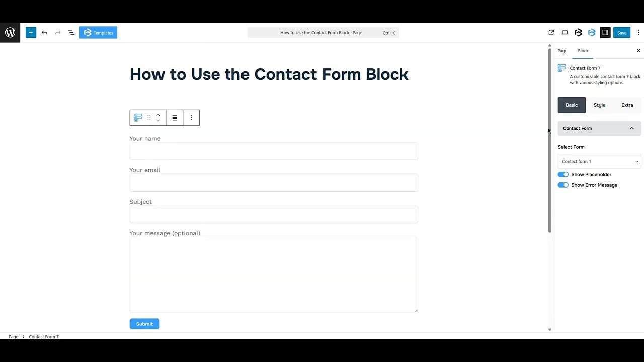Toggle the settings sidebar panel icon
This screenshot has width=644, height=362.
pos(605,32)
